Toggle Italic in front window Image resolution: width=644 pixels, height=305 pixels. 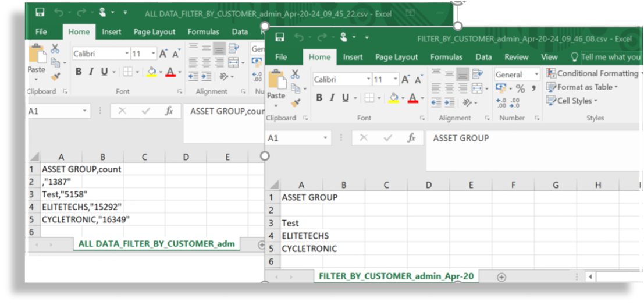tap(332, 98)
